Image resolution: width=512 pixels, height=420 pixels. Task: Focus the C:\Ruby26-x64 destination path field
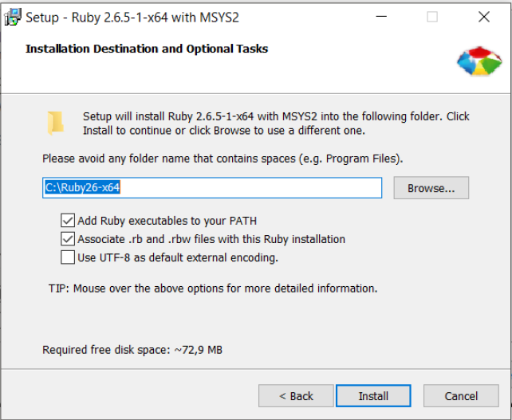pyautogui.click(x=212, y=188)
